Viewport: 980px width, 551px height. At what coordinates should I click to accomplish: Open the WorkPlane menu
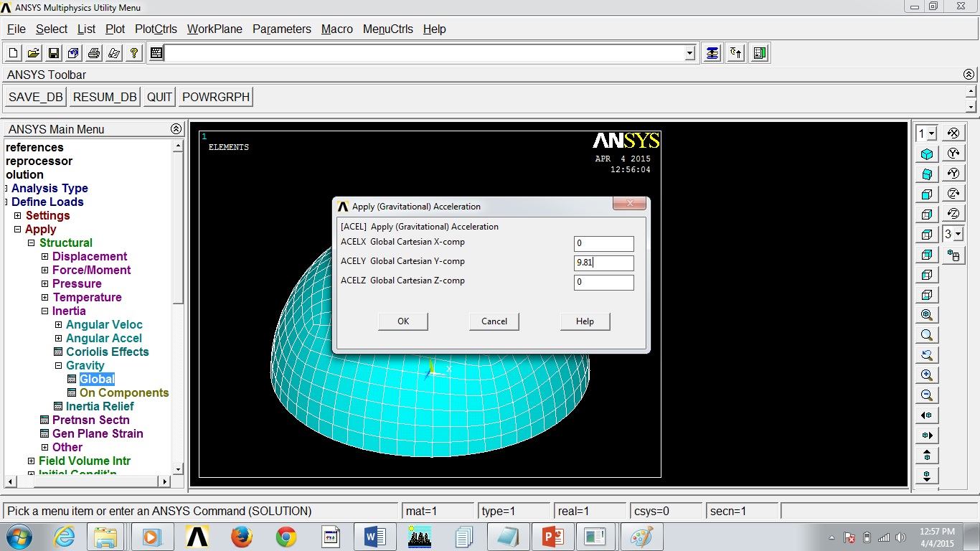(215, 29)
